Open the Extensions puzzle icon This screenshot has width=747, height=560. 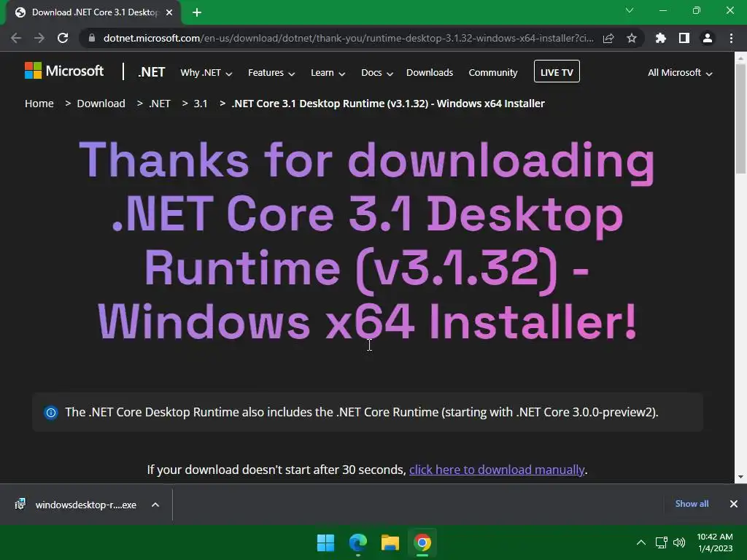pyautogui.click(x=660, y=38)
